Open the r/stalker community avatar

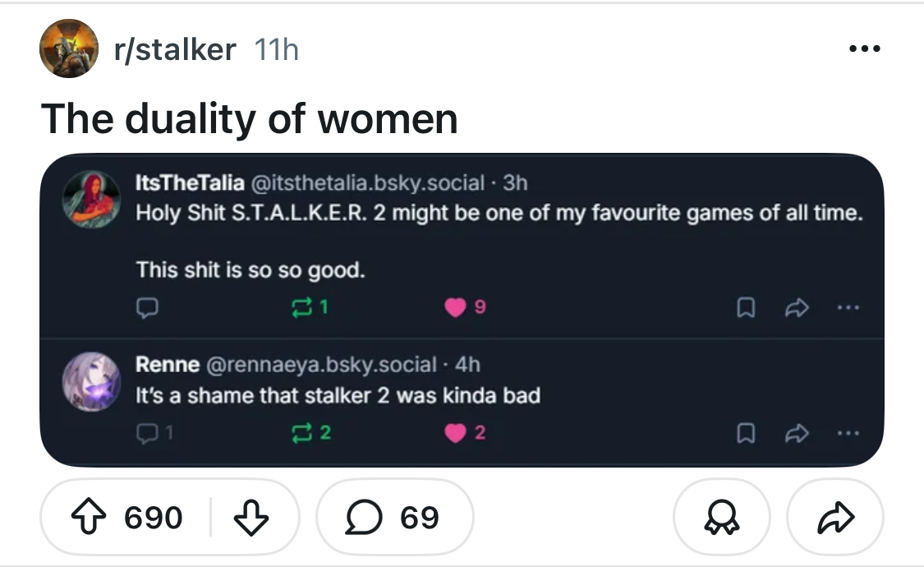click(x=68, y=49)
